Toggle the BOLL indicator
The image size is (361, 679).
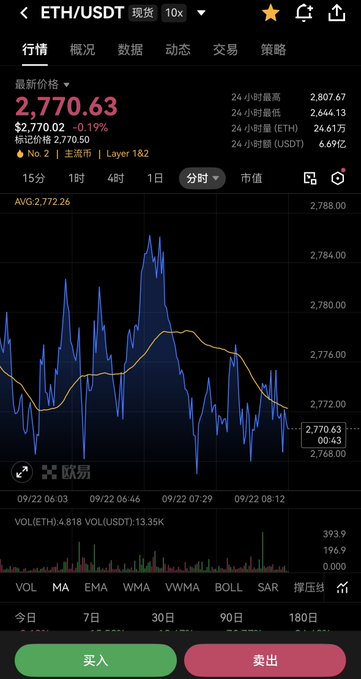229,587
